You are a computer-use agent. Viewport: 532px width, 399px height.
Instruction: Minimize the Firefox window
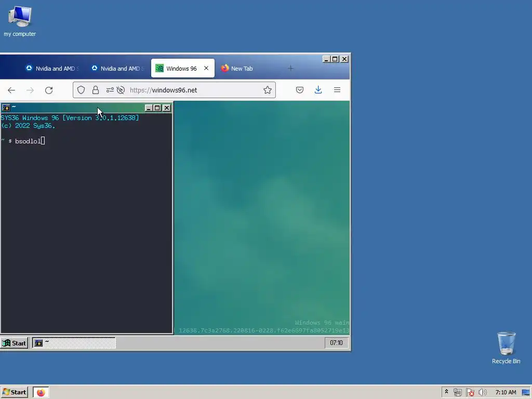click(326, 59)
